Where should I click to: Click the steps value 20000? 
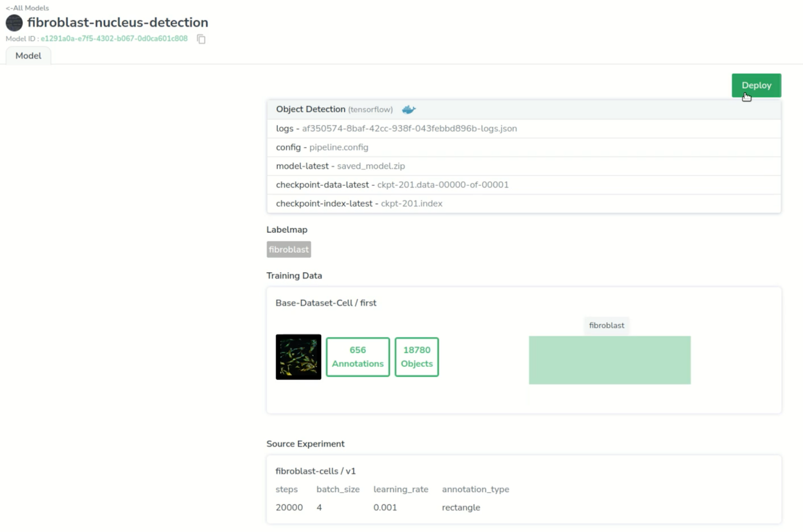289,507
